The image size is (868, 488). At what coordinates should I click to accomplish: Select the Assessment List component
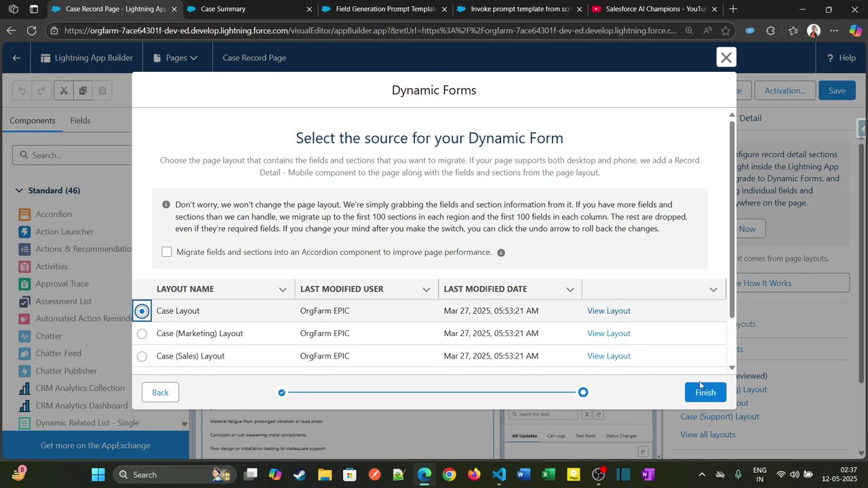[63, 302]
